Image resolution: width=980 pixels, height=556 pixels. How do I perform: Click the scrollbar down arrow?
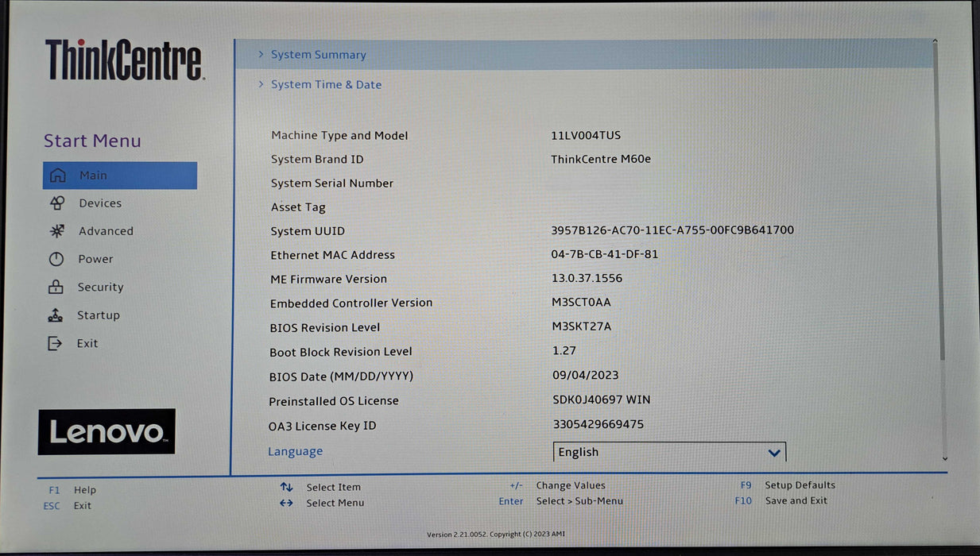(944, 458)
